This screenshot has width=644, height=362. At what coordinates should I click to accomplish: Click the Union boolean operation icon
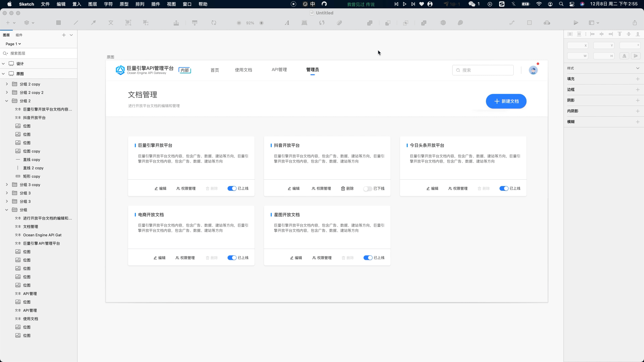coord(370,23)
